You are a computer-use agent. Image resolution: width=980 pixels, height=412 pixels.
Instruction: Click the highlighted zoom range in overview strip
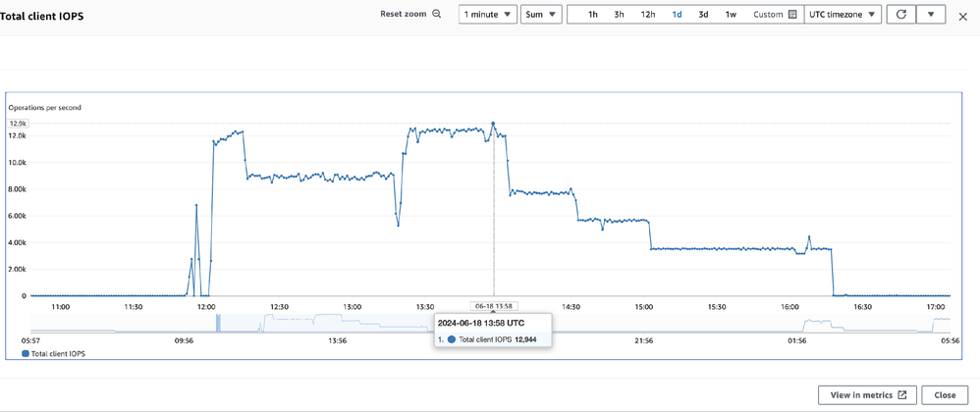point(219,323)
